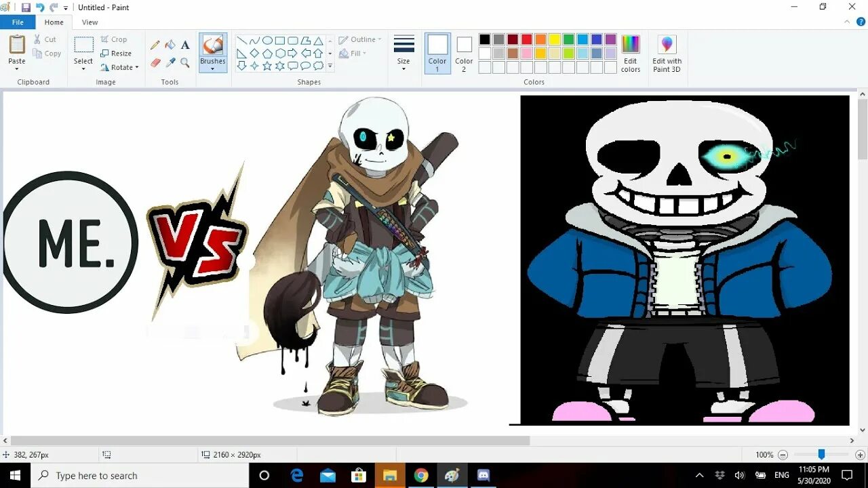This screenshot has width=868, height=488.
Task: Open Google Chrome from the taskbar
Action: (x=421, y=476)
